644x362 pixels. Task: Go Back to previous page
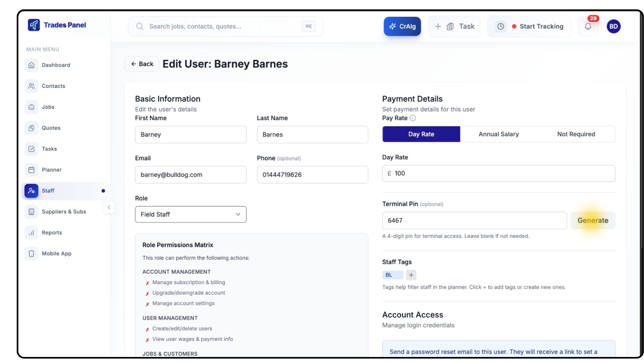(142, 64)
